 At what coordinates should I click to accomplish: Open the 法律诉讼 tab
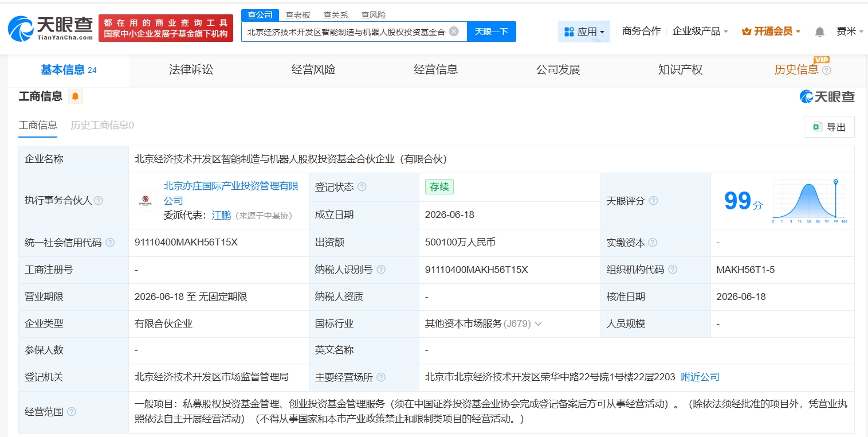coord(191,70)
